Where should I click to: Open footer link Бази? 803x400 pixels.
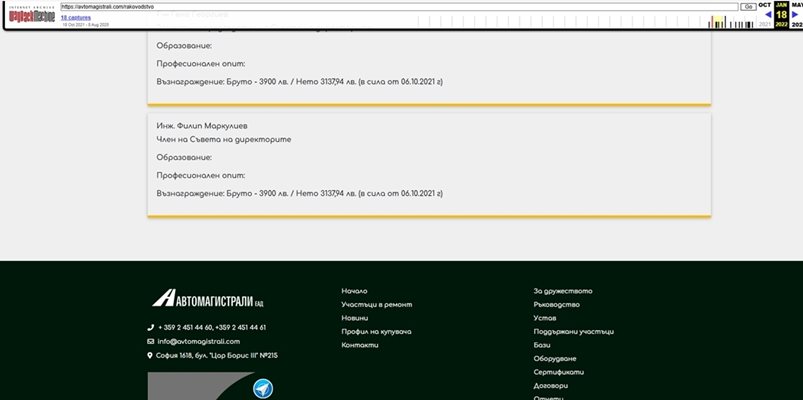pyautogui.click(x=542, y=345)
